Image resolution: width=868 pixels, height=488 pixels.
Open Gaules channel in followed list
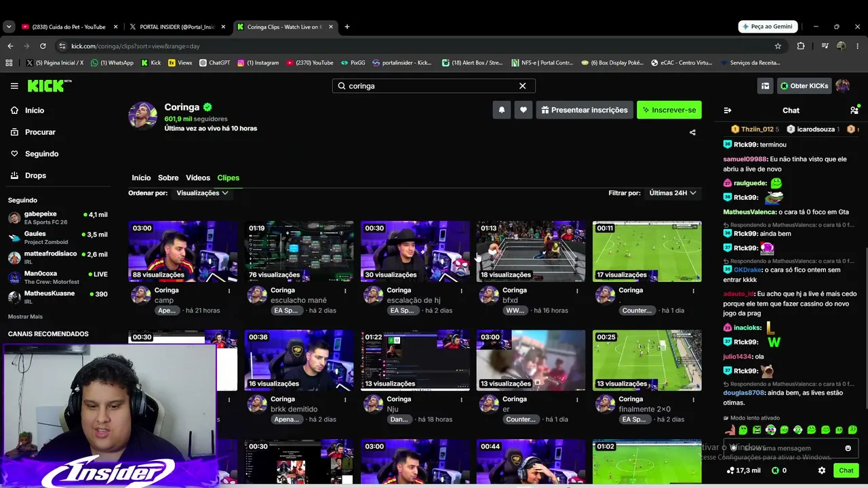(x=58, y=237)
